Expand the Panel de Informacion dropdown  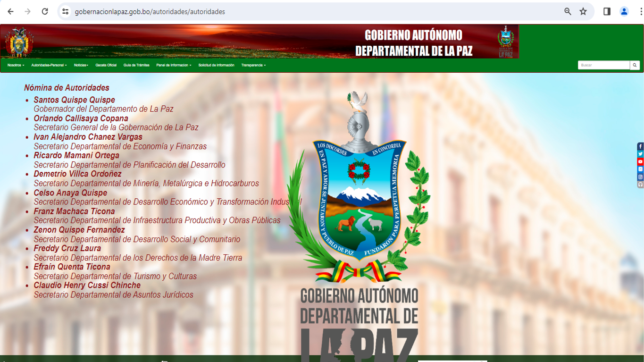tap(174, 65)
